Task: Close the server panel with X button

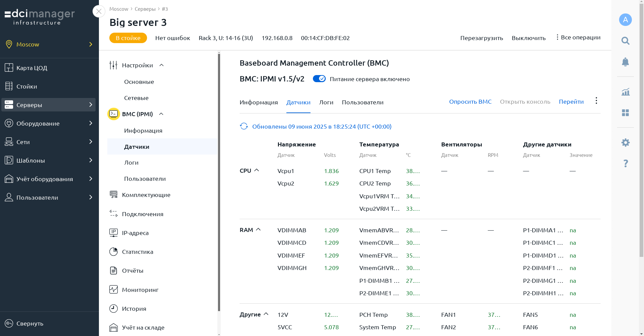Action: [99, 11]
